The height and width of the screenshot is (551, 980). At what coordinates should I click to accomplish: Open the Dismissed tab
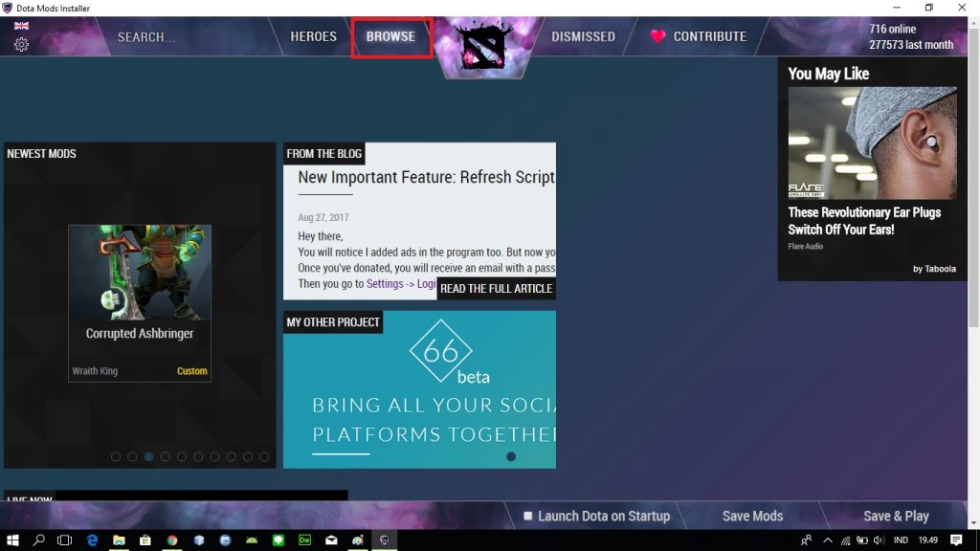[583, 36]
